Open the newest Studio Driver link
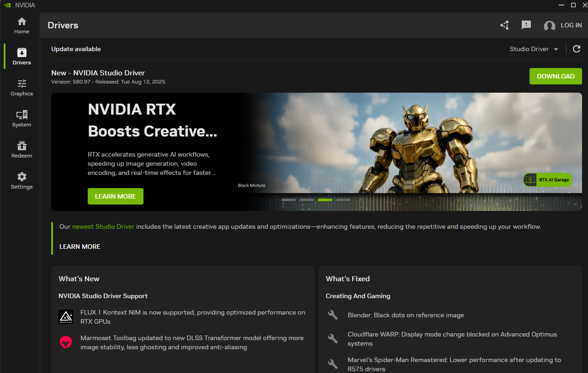The height and width of the screenshot is (373, 588). click(x=103, y=226)
